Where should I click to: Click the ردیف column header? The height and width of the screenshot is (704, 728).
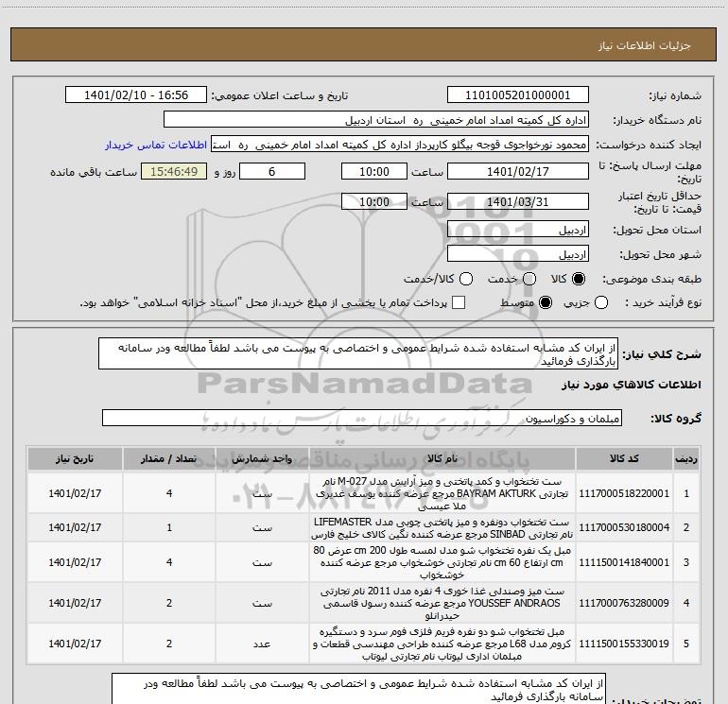[x=686, y=459]
